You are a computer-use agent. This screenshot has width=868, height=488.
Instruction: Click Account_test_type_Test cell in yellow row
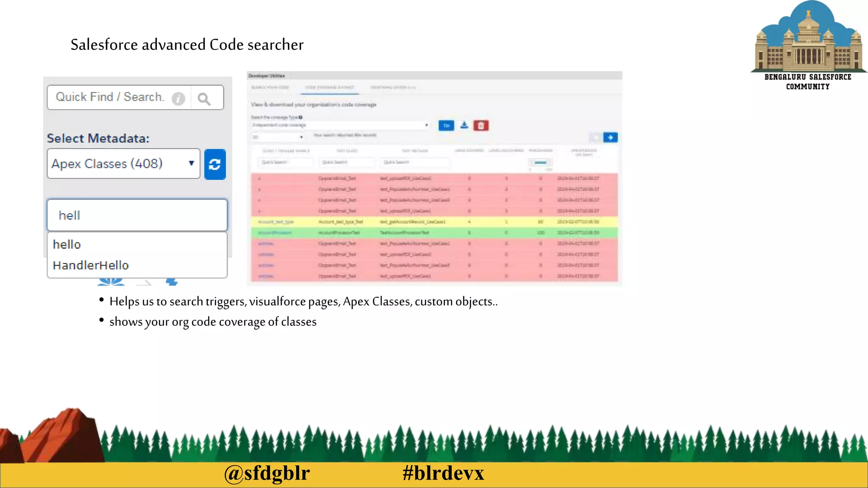click(340, 222)
